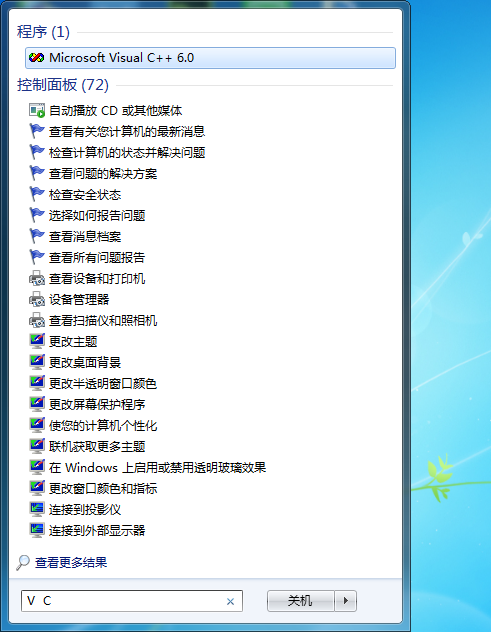
Task: Open Microsoft Visual C++ 6.0 program result
Action: (210, 58)
